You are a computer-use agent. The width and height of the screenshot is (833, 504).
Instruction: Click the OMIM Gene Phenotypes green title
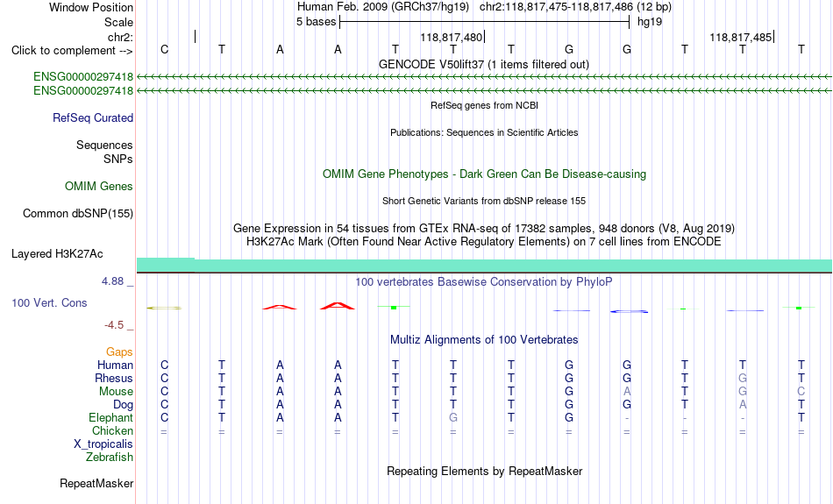[x=484, y=174]
